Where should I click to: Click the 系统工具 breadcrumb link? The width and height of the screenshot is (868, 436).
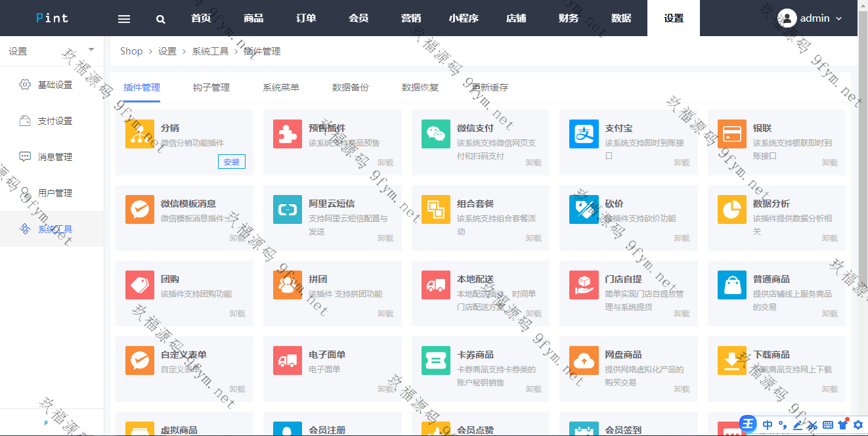point(210,51)
